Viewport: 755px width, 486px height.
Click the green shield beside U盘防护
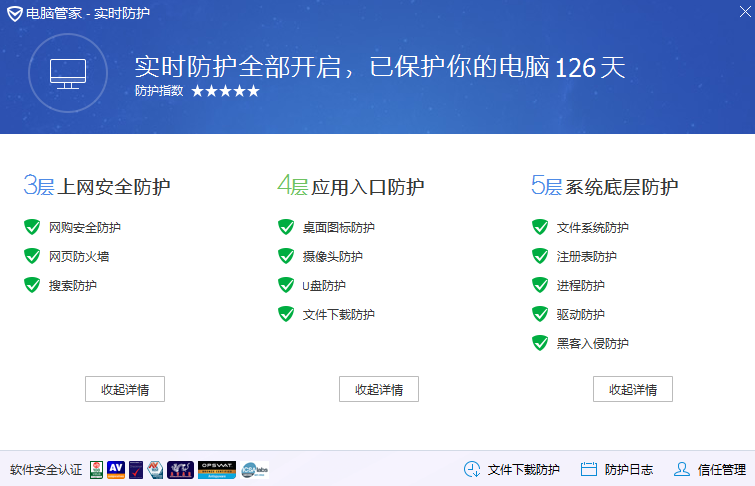286,285
